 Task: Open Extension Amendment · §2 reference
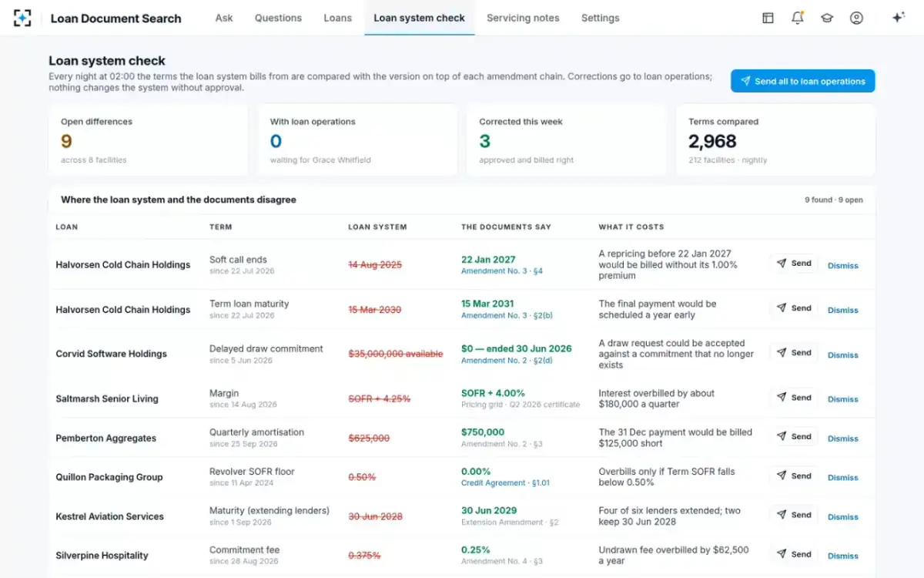coord(510,523)
